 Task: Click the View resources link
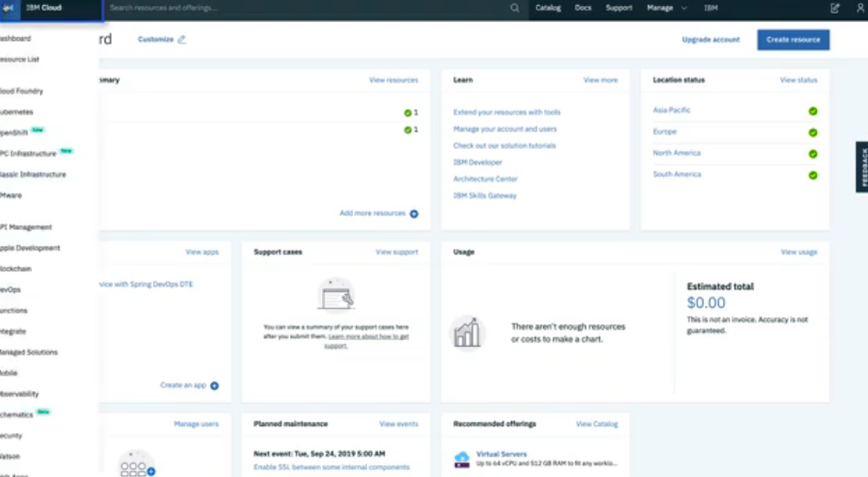point(393,81)
